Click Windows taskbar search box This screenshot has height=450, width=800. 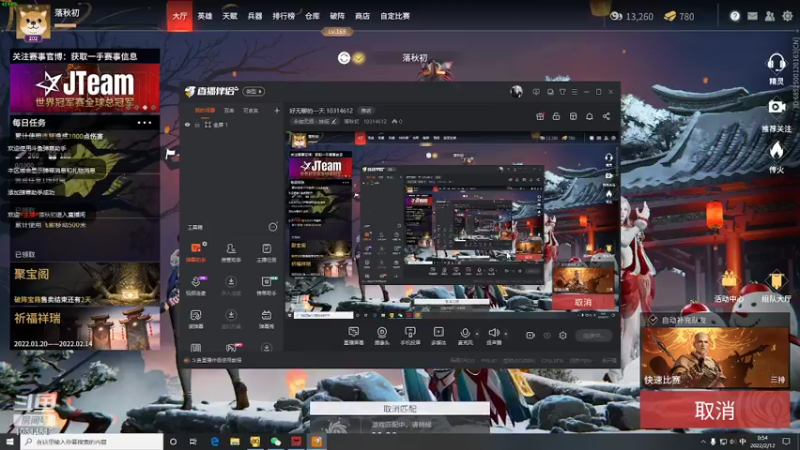[92, 441]
